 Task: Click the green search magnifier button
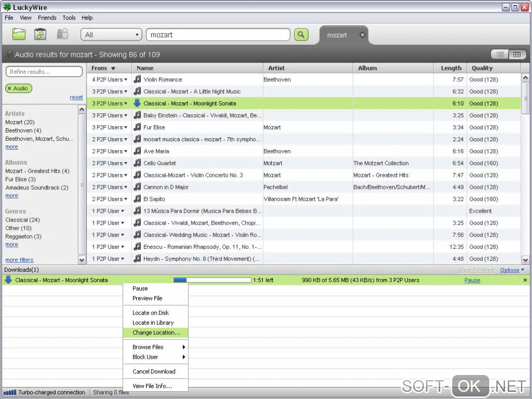pos(301,34)
